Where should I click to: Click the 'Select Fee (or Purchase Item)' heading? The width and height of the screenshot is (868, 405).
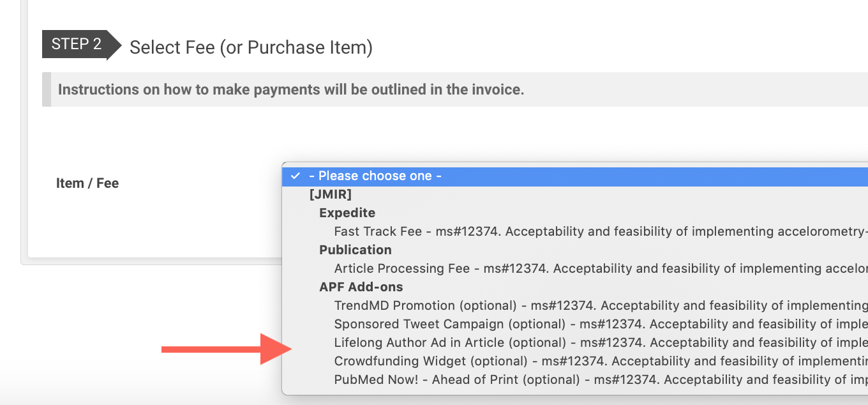coord(251,47)
